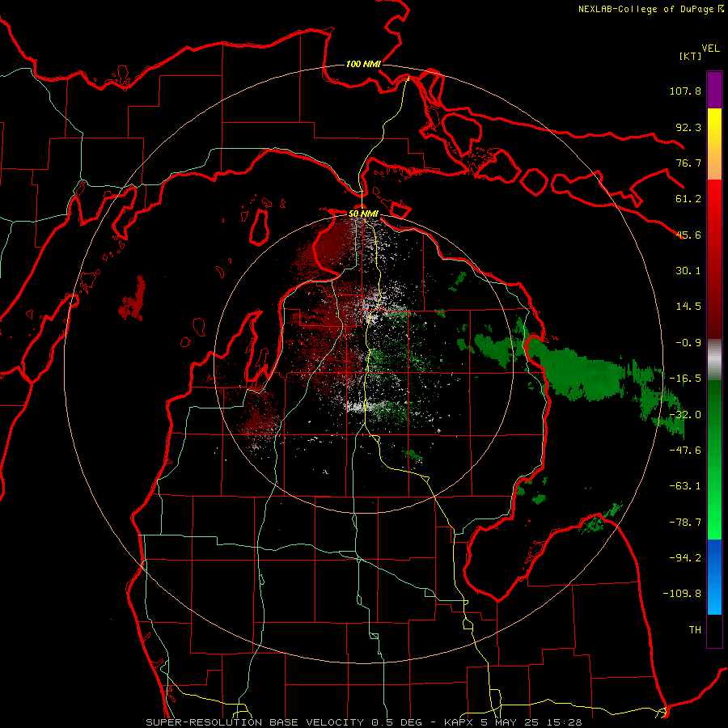Click the -94.2 velocity scale value
728x728 pixels.
(685, 558)
